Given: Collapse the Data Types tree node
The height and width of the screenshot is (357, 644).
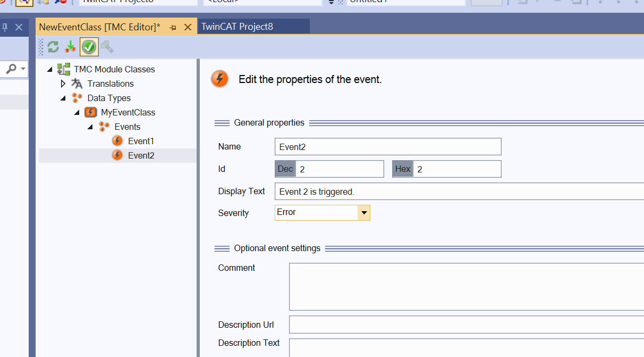Looking at the screenshot, I should click(x=63, y=98).
